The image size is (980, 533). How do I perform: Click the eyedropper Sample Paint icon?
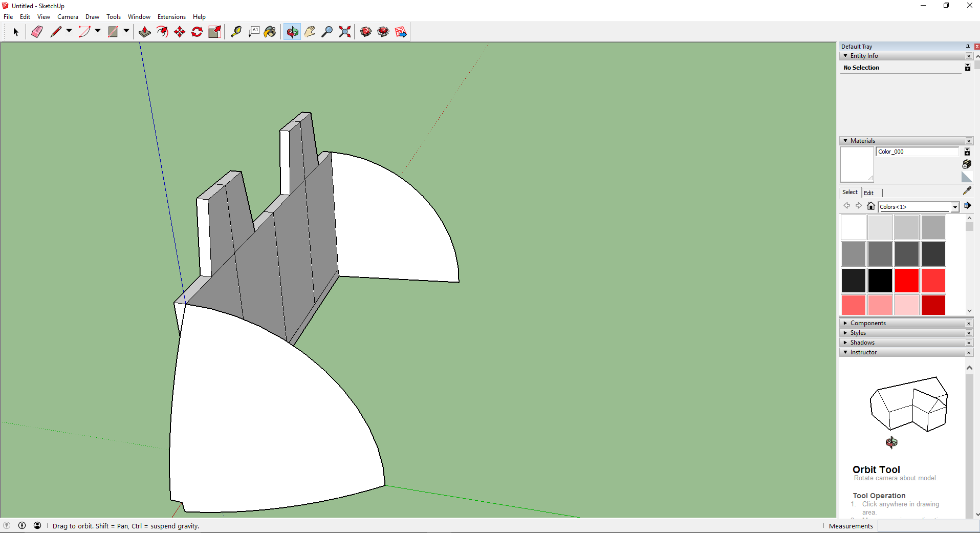[x=967, y=190]
